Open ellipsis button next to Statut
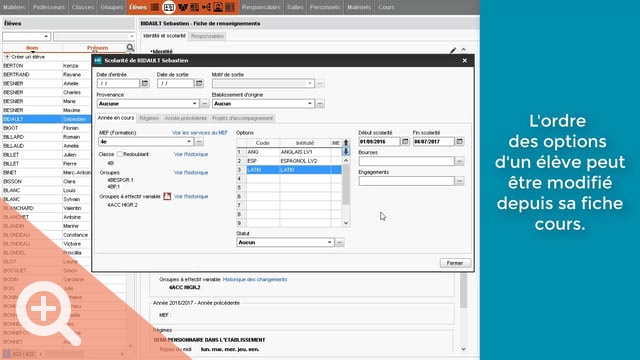 [x=340, y=242]
